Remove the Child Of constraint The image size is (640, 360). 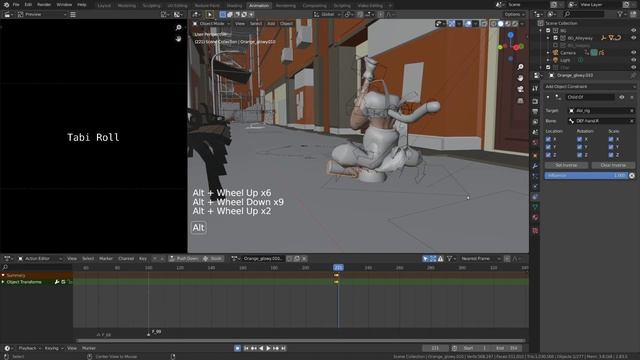tap(632, 97)
